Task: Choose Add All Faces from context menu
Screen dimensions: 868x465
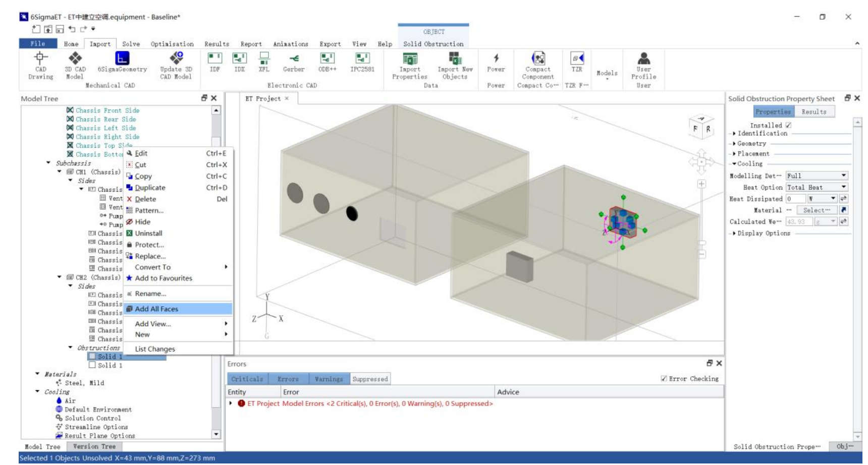Action: point(156,309)
